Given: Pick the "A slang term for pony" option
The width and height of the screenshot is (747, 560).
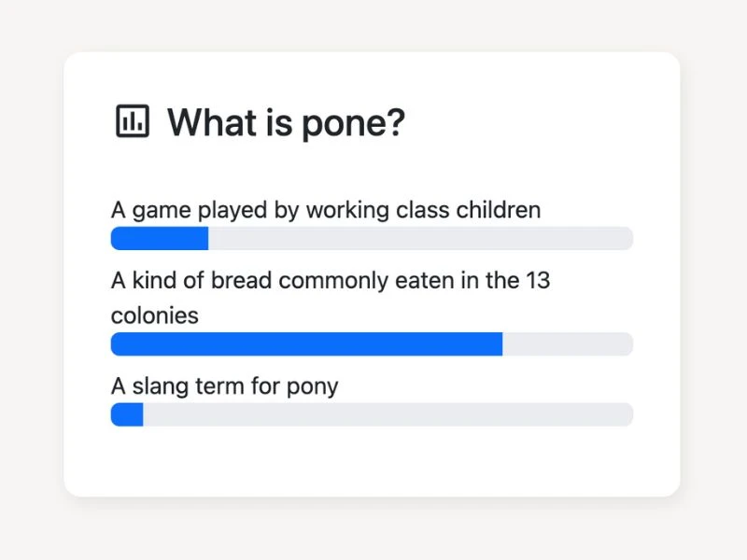Looking at the screenshot, I should [x=224, y=385].
